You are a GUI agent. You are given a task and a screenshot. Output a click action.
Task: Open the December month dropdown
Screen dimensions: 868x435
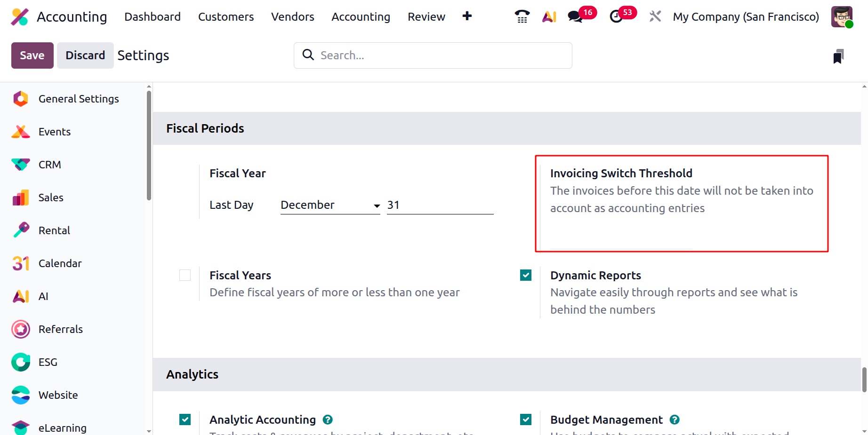pos(330,205)
